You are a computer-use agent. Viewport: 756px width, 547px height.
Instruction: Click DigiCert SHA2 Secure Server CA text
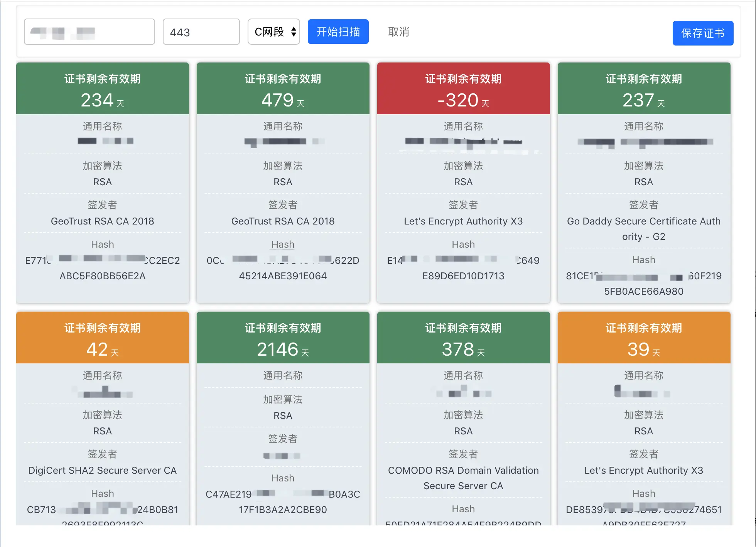(x=102, y=470)
